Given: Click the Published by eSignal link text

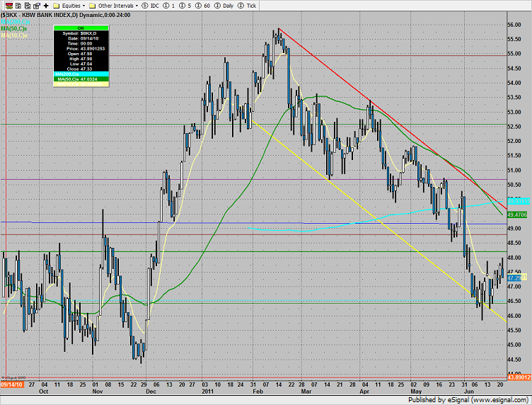Looking at the screenshot, I should click(x=468, y=400).
